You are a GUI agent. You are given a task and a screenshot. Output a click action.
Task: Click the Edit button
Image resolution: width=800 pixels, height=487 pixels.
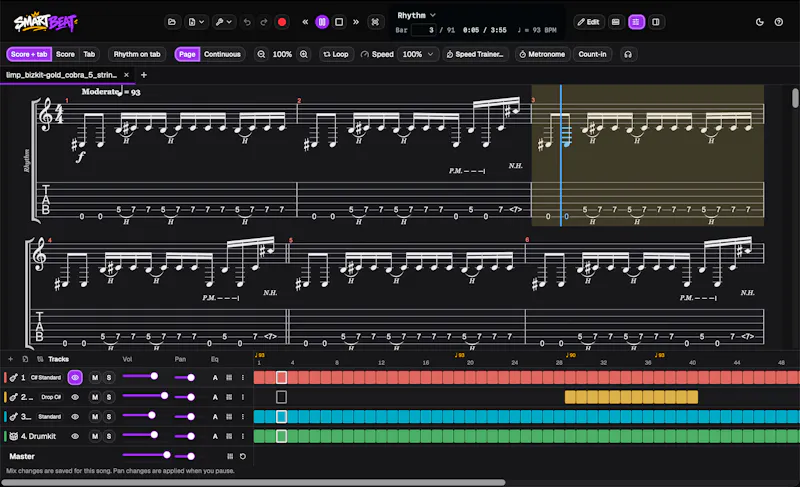click(589, 22)
